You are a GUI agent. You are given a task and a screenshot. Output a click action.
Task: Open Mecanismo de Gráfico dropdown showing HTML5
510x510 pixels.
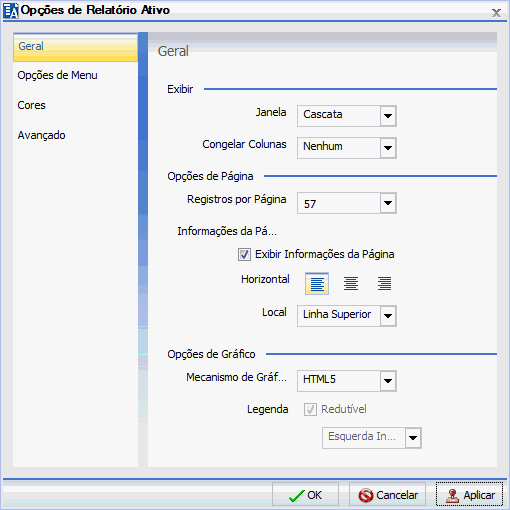(388, 381)
